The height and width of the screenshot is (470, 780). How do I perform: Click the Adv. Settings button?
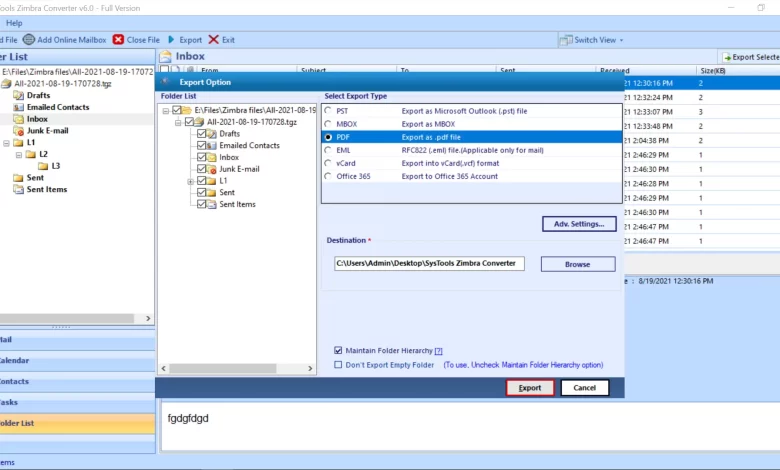coord(579,224)
